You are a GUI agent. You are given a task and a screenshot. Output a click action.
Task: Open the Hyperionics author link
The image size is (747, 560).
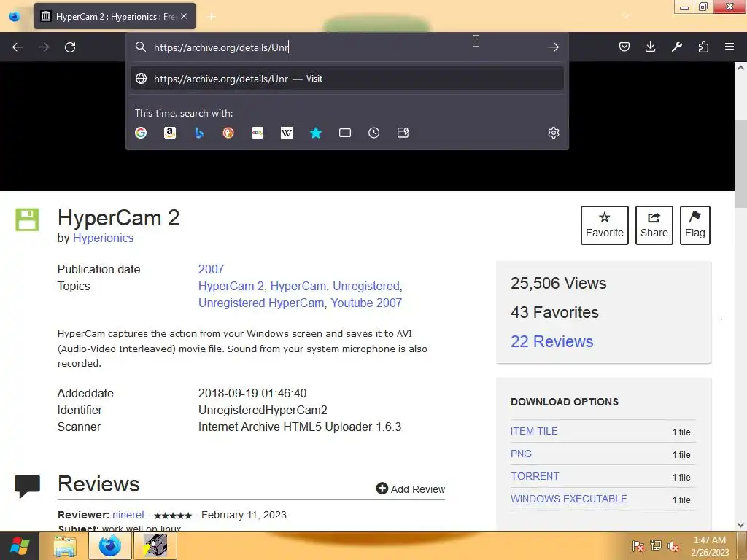tap(103, 238)
